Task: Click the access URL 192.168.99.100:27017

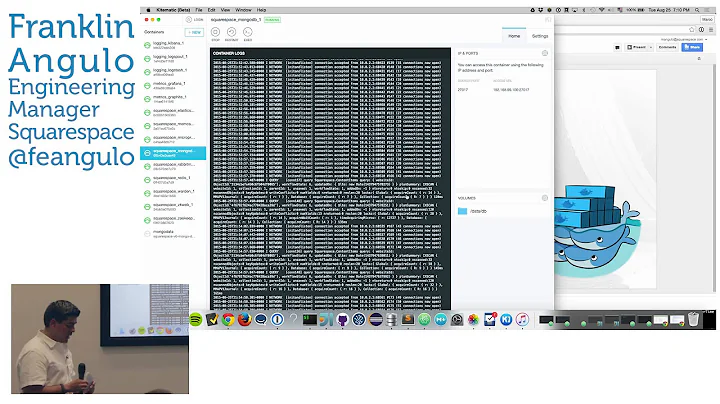Action: (511, 90)
